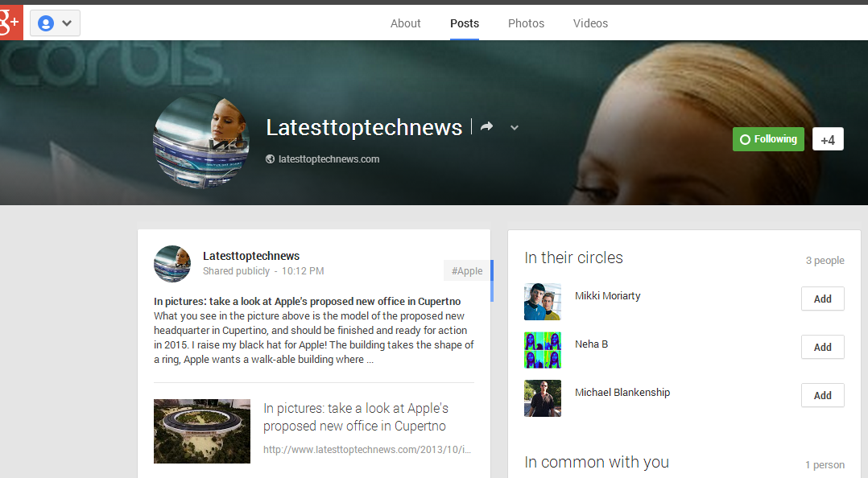
Task: Click the 3 people count link
Action: (825, 260)
